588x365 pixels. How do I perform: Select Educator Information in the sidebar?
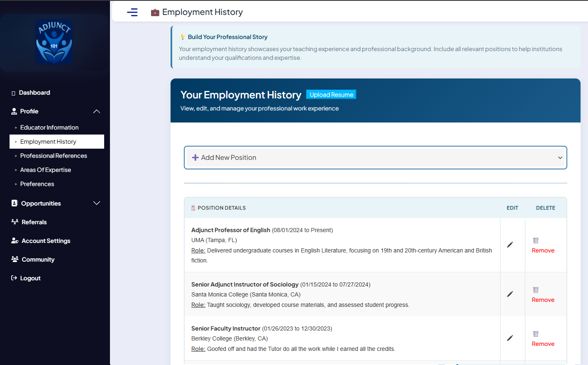pos(49,127)
